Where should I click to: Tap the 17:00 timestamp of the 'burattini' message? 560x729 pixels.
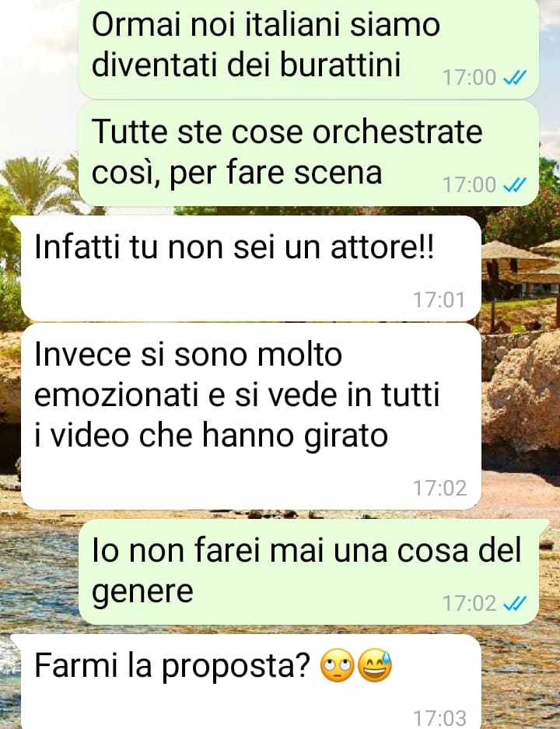(469, 77)
